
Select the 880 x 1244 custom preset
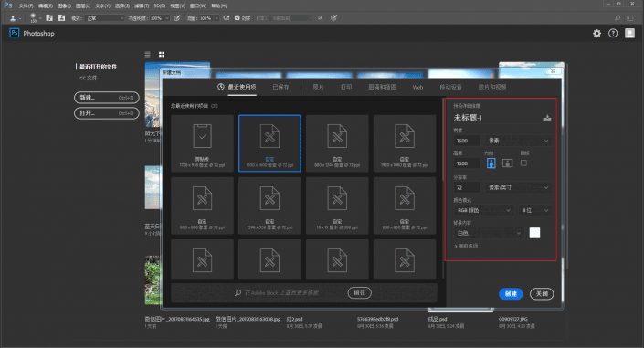tap(337, 143)
